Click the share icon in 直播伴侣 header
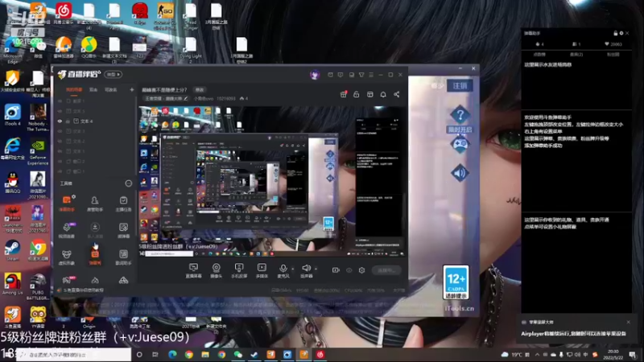This screenshot has width=644, height=362. (396, 94)
